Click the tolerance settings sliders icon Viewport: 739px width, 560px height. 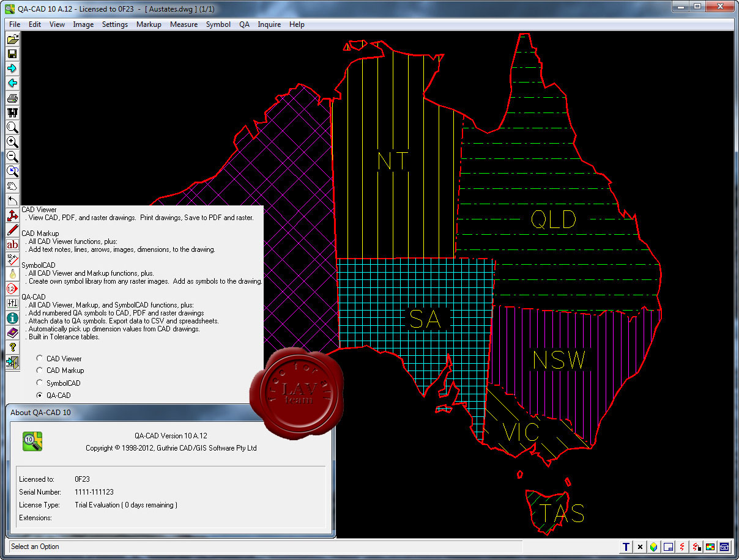click(x=12, y=303)
